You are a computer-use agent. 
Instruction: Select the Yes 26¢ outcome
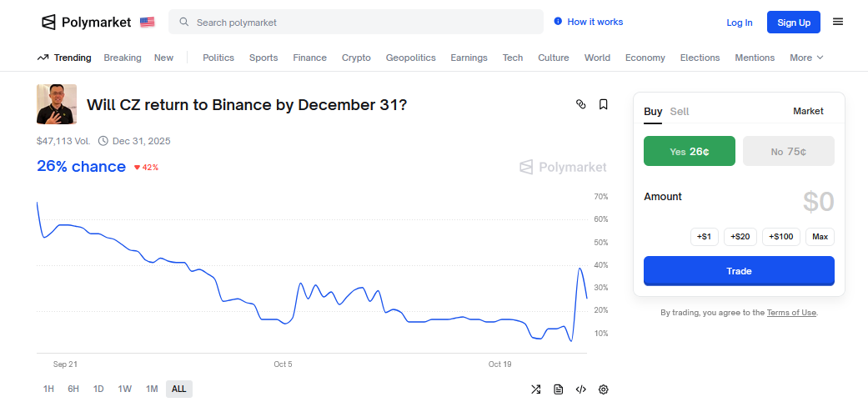(689, 152)
